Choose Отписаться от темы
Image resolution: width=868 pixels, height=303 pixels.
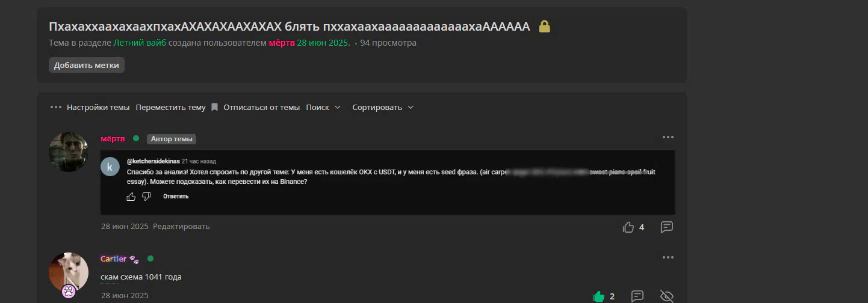pos(261,108)
